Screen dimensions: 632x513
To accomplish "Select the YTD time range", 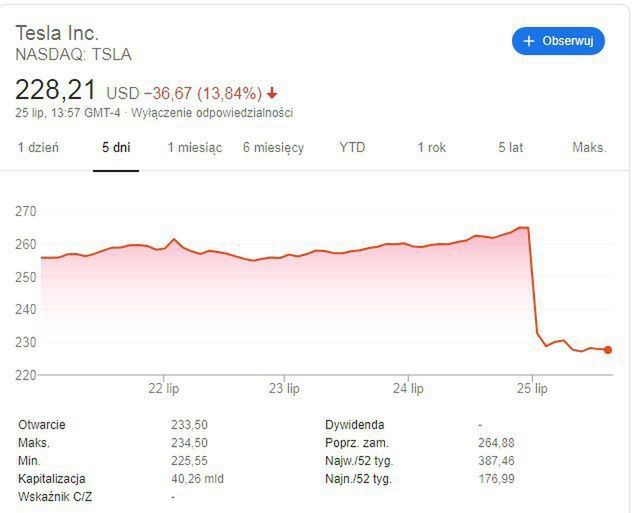I will [352, 147].
